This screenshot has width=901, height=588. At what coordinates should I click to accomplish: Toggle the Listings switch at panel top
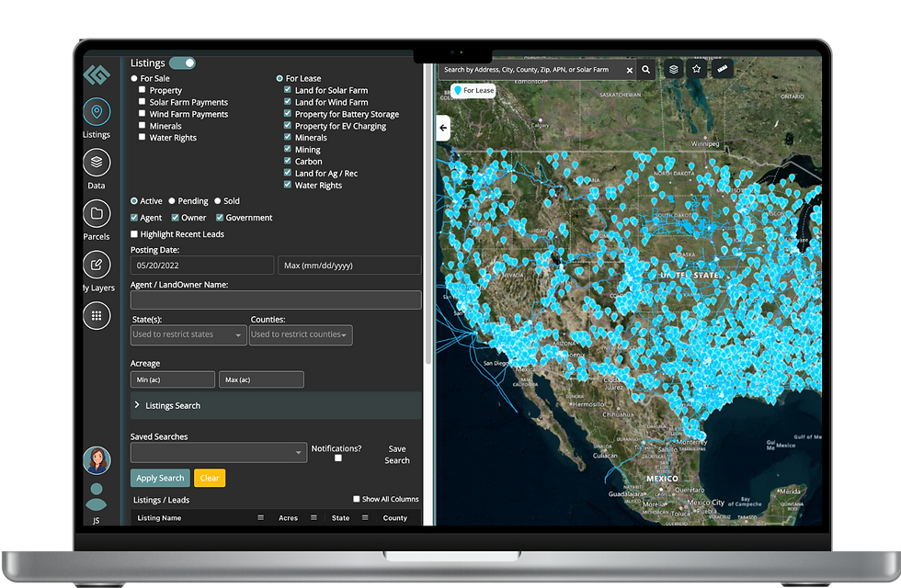(181, 62)
